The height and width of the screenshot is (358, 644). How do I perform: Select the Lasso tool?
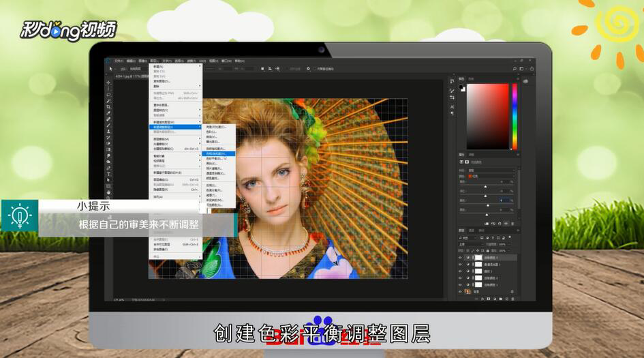coord(108,95)
